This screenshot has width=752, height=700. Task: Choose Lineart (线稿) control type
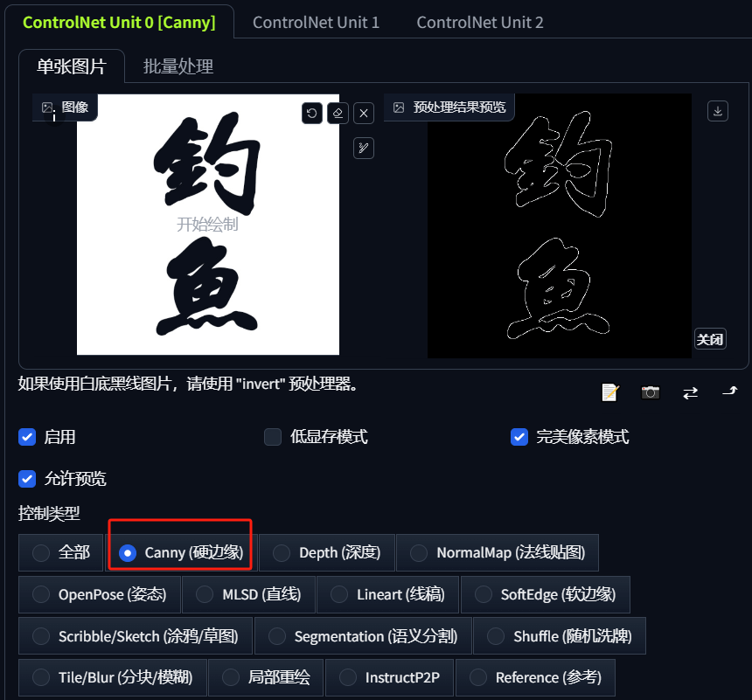[387, 594]
